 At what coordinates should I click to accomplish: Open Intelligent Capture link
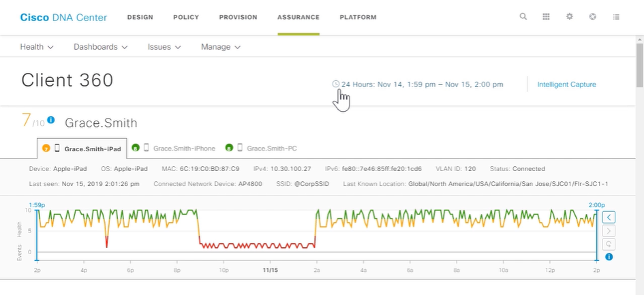(567, 84)
